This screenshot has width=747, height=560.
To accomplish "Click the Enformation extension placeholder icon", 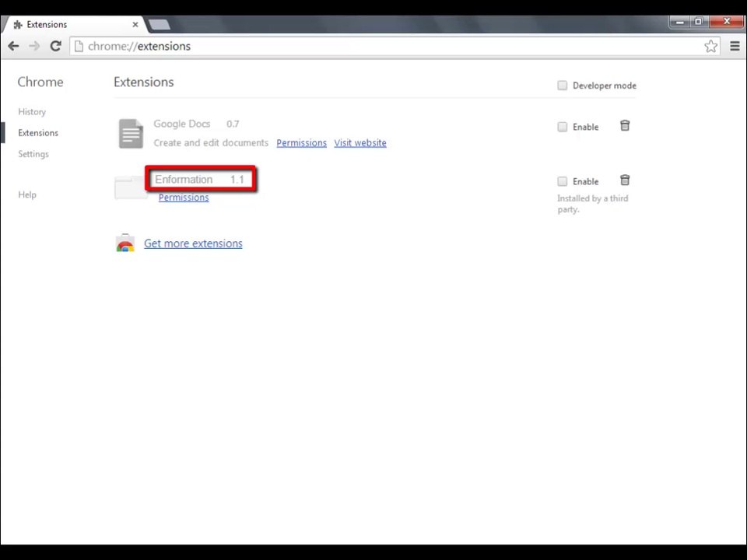I will click(x=130, y=187).
